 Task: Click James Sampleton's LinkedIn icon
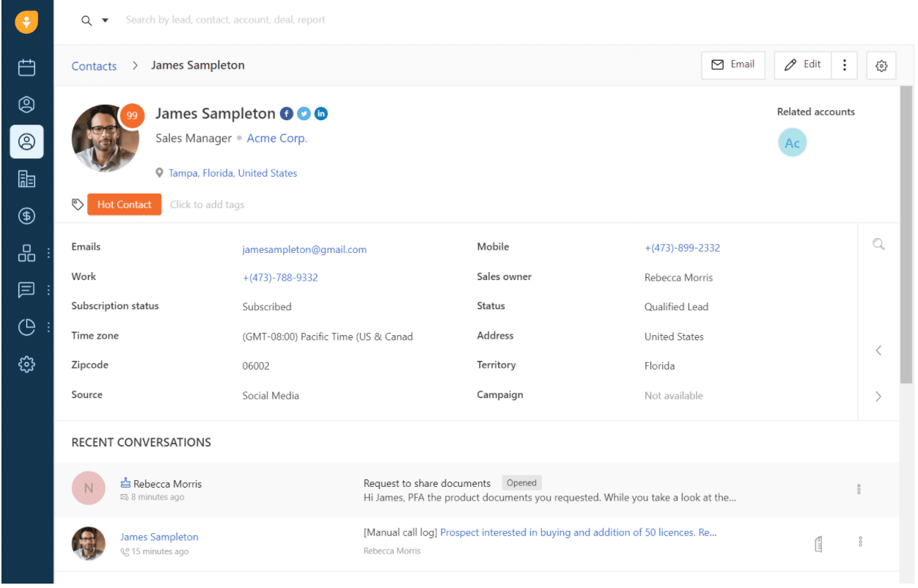(321, 114)
